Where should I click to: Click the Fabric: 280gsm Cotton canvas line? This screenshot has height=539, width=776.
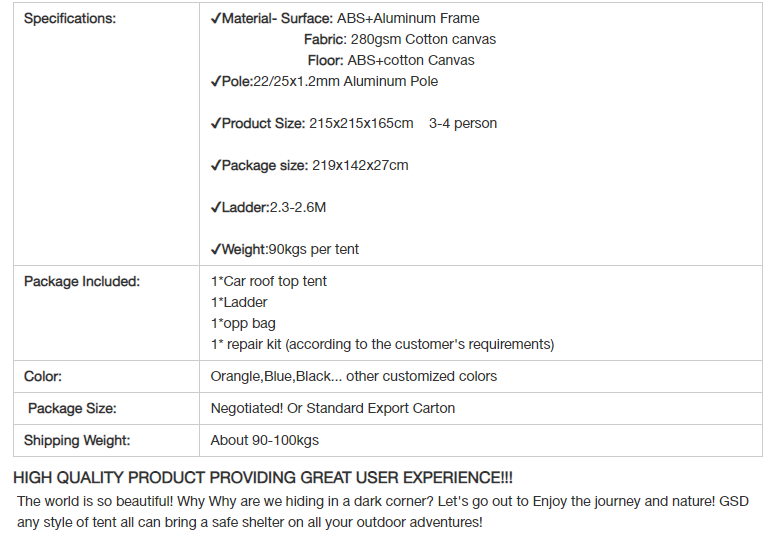point(400,40)
